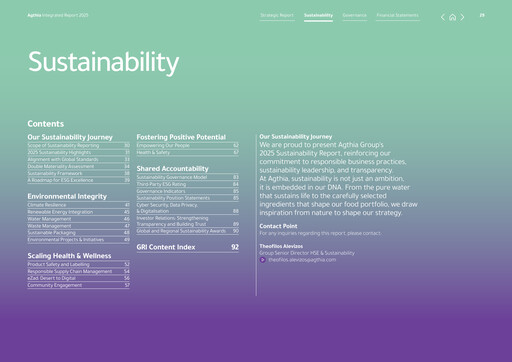Click the large Sustainability page title
This screenshot has width=512, height=362.
pos(104,63)
